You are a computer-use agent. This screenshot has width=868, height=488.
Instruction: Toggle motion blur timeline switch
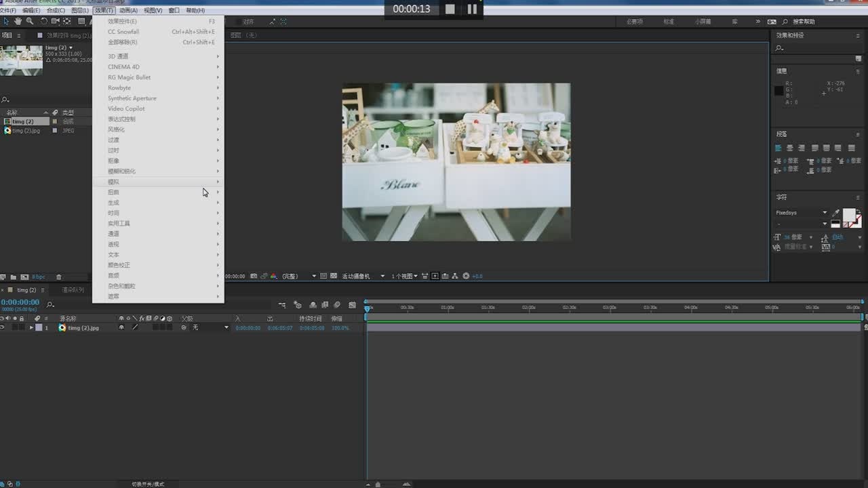[337, 305]
